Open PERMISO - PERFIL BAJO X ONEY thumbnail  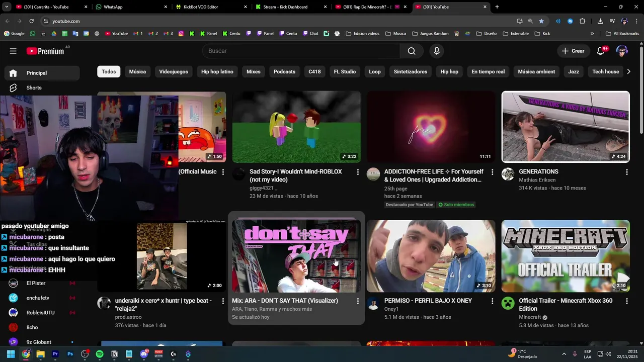coord(431,256)
